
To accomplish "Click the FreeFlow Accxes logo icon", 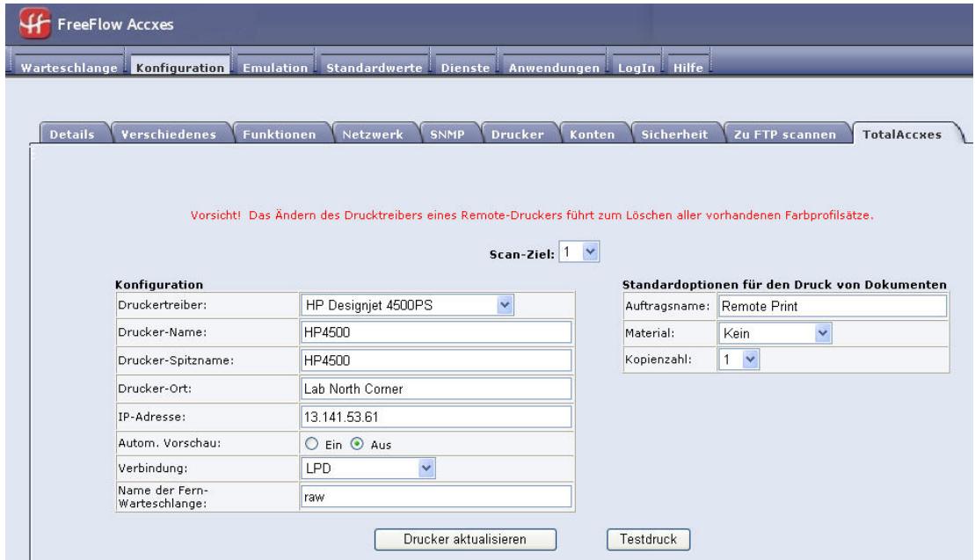I will (x=35, y=24).
